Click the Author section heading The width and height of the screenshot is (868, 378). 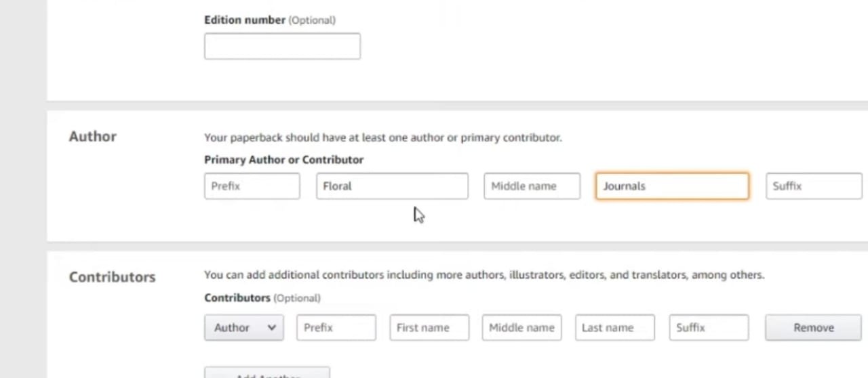coord(92,137)
